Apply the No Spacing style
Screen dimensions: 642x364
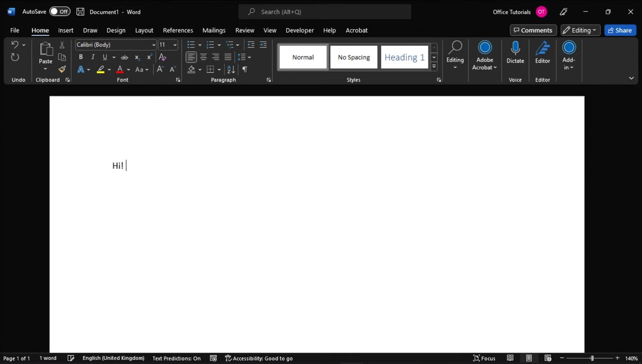(354, 57)
